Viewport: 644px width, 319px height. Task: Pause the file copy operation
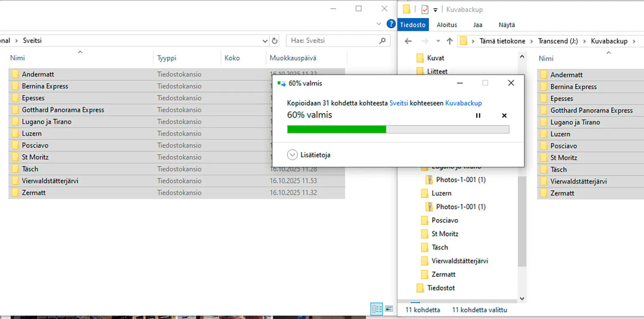point(478,116)
